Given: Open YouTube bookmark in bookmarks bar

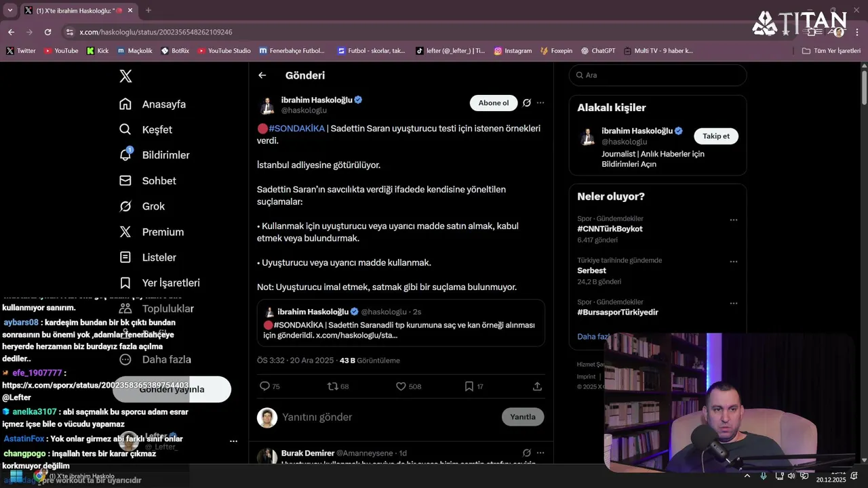Looking at the screenshot, I should pyautogui.click(x=61, y=51).
